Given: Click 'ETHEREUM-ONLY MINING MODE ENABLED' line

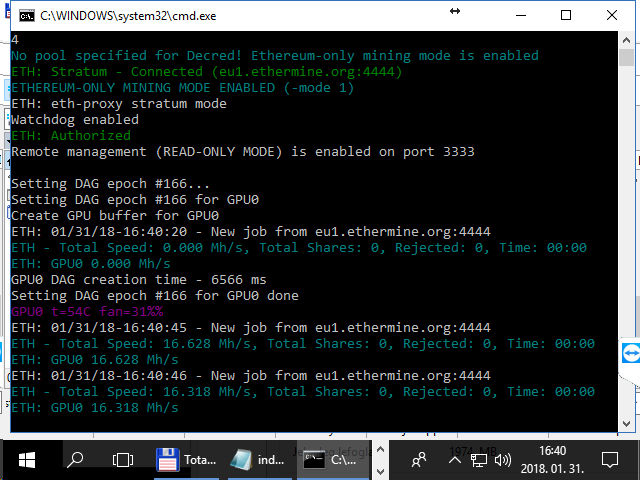Looking at the screenshot, I should click(182, 88).
